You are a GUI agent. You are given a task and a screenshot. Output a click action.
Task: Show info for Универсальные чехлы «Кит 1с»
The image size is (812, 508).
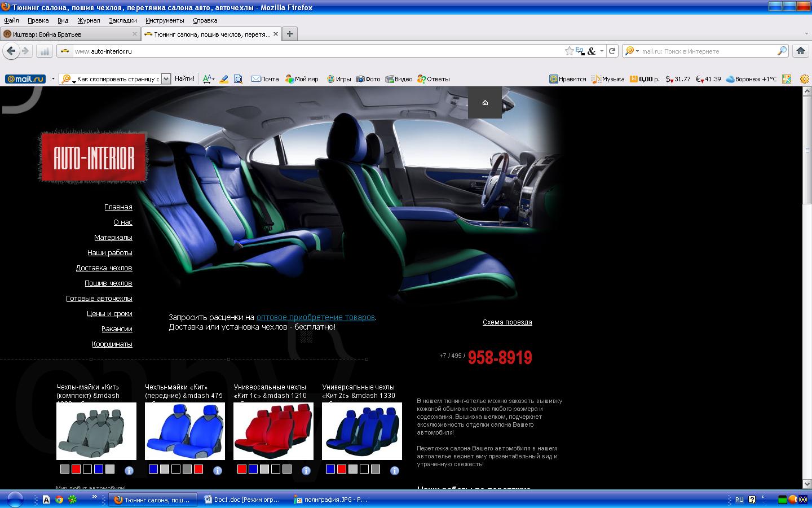point(306,470)
